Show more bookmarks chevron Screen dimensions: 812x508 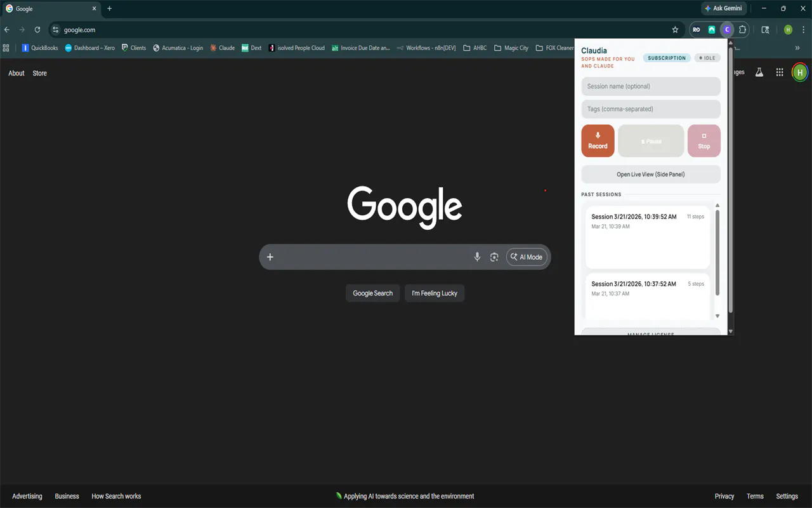click(797, 48)
